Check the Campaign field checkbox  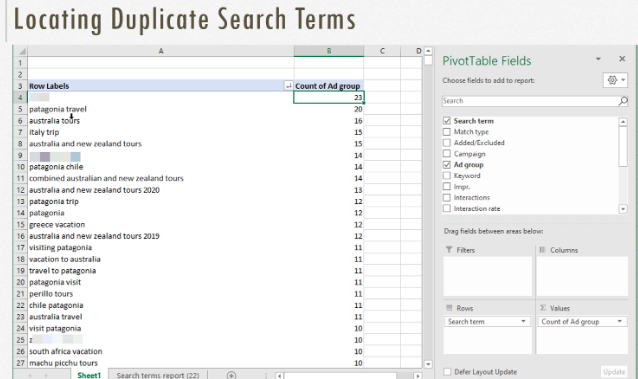[447, 153]
